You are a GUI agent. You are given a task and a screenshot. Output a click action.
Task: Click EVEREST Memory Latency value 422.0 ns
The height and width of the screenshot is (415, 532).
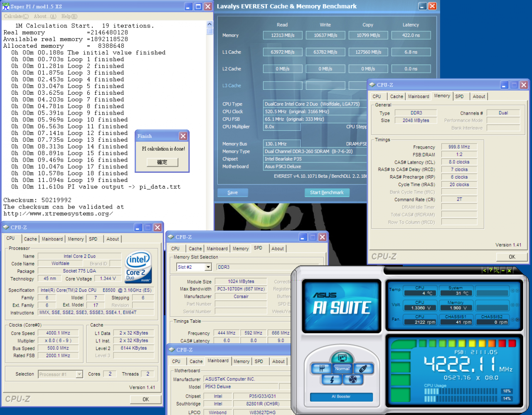click(x=411, y=35)
